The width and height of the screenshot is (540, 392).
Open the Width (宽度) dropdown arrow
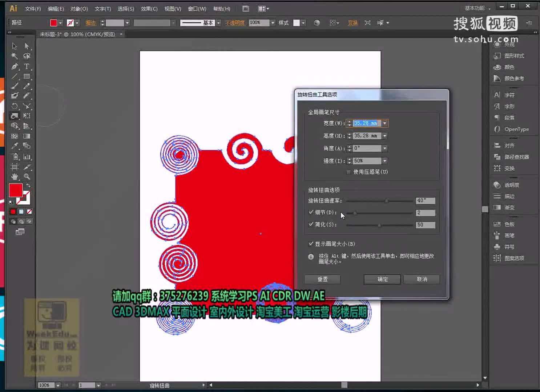click(x=384, y=123)
